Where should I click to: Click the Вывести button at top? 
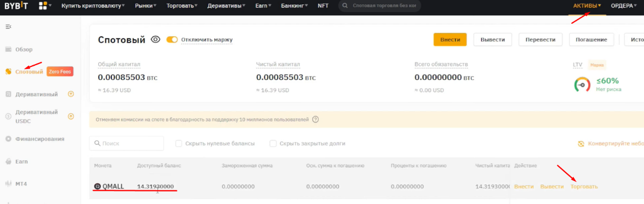click(492, 39)
